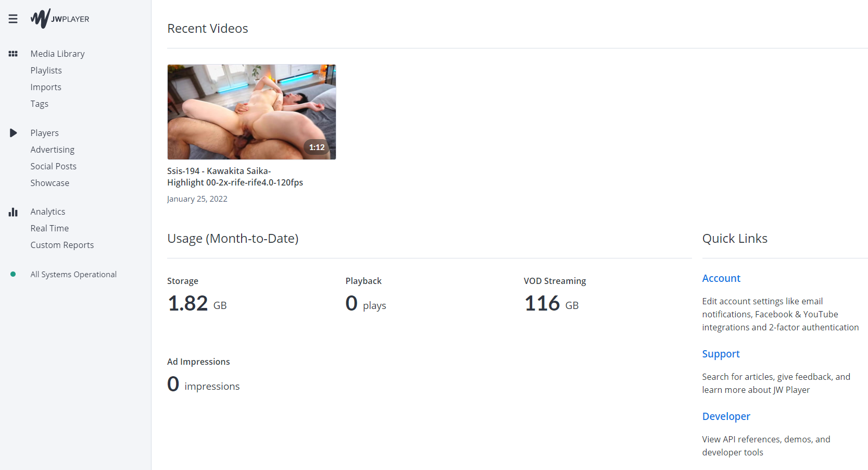Open the Imports page
Screen dimensions: 868x470
coord(46,87)
